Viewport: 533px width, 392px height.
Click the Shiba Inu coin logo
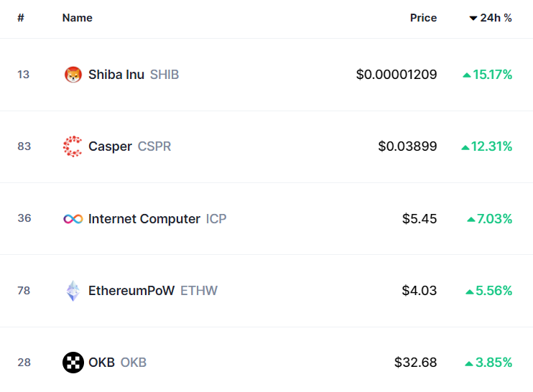click(x=73, y=75)
